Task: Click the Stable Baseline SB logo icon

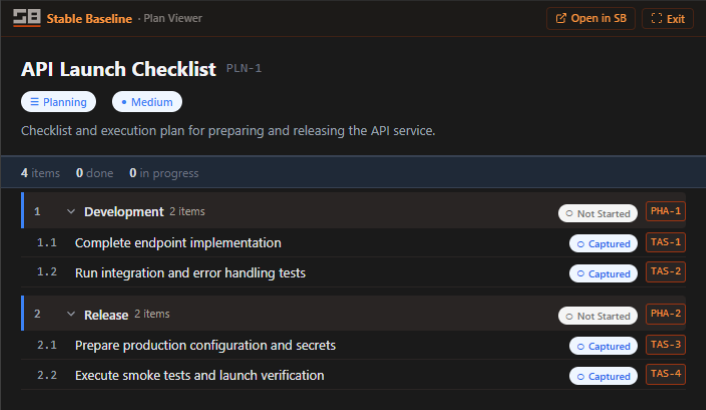Action: point(26,18)
